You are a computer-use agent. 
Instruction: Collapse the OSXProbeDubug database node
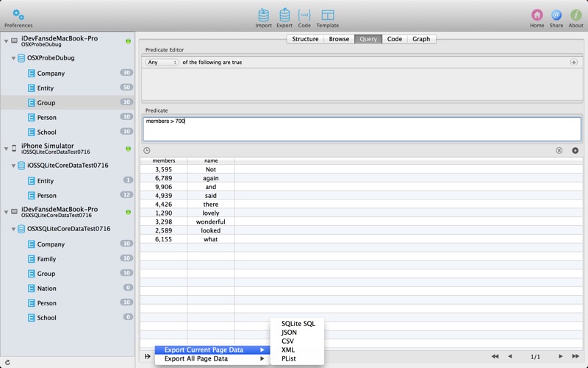tap(13, 58)
